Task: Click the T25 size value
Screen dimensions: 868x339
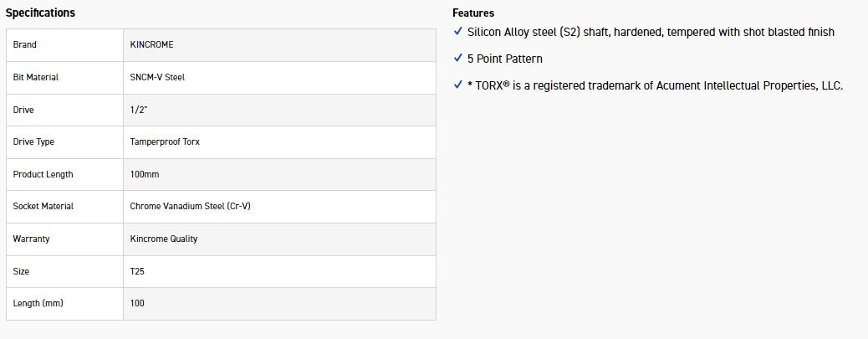Action: click(x=138, y=271)
